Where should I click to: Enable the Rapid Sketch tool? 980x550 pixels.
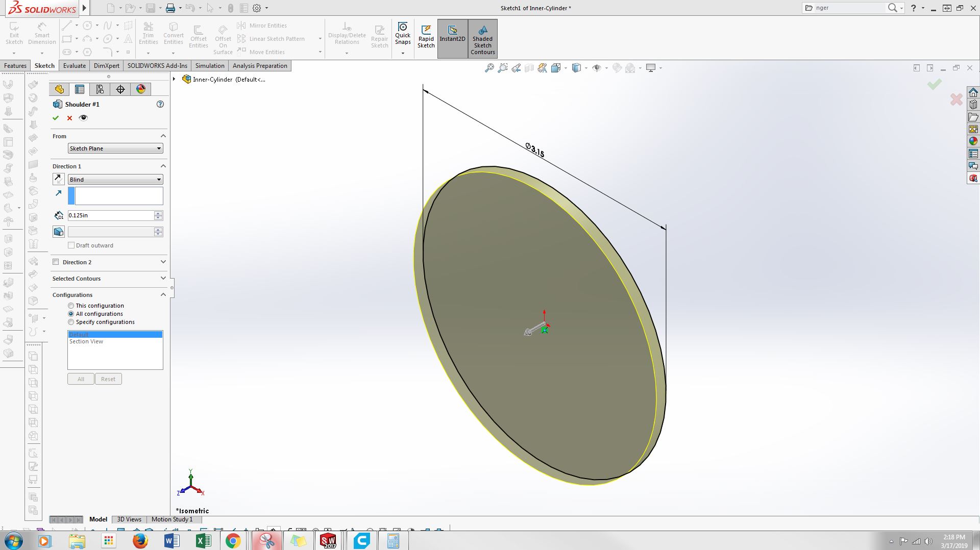coord(426,36)
